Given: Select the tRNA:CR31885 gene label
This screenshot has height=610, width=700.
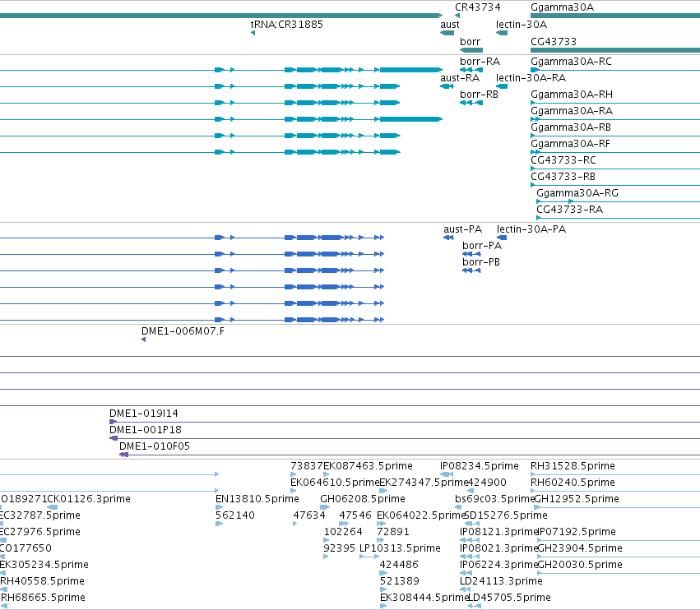Looking at the screenshot, I should [286, 25].
